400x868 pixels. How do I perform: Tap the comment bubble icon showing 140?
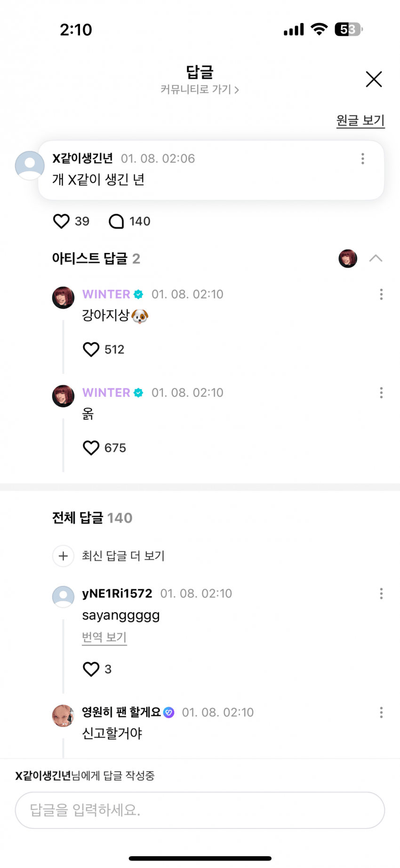pos(116,221)
